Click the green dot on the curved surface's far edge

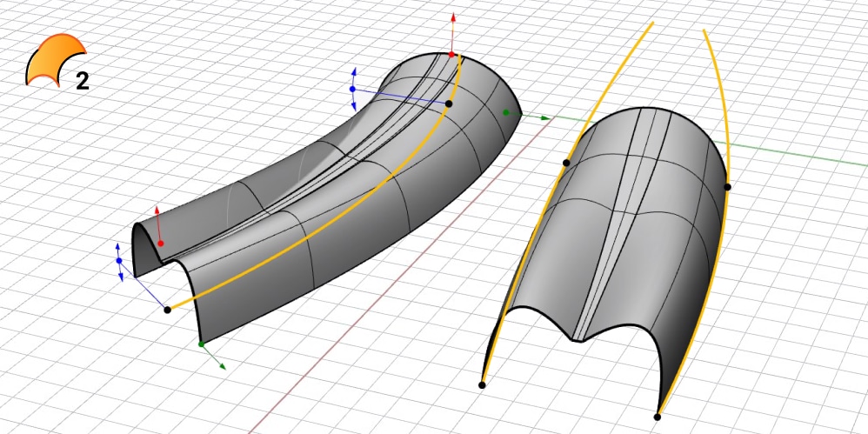[506, 112]
